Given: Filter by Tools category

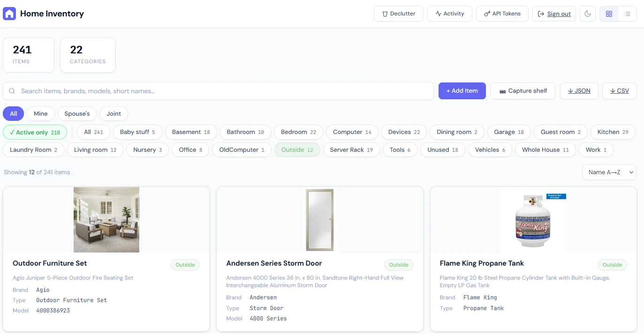Looking at the screenshot, I should pos(400,150).
